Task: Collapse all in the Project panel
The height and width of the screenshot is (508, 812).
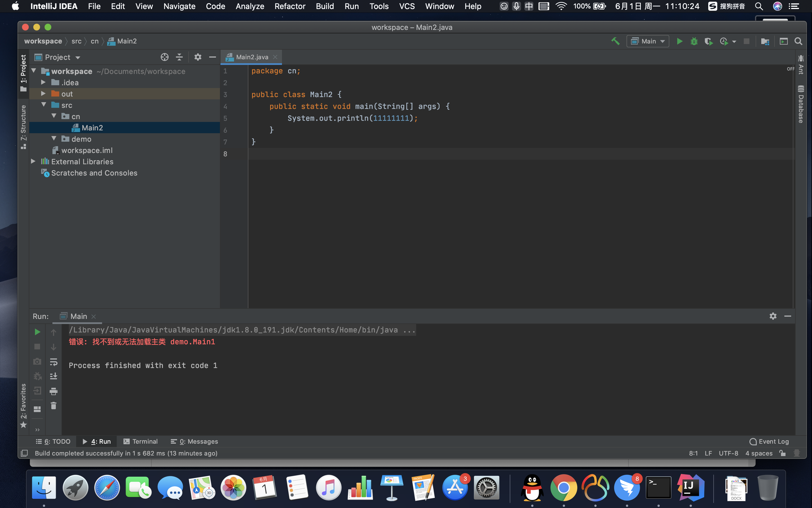Action: [x=180, y=57]
